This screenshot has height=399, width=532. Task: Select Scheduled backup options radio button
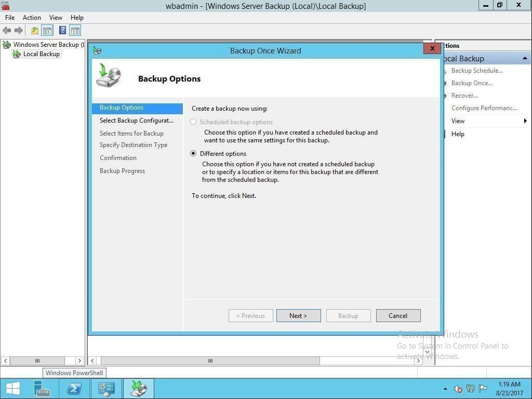[193, 122]
